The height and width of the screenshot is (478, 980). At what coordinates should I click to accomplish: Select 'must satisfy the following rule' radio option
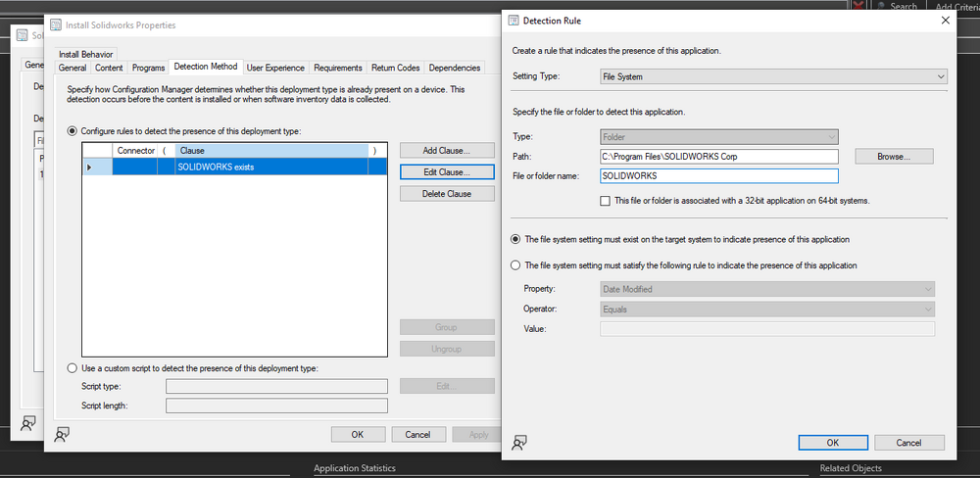click(515, 265)
